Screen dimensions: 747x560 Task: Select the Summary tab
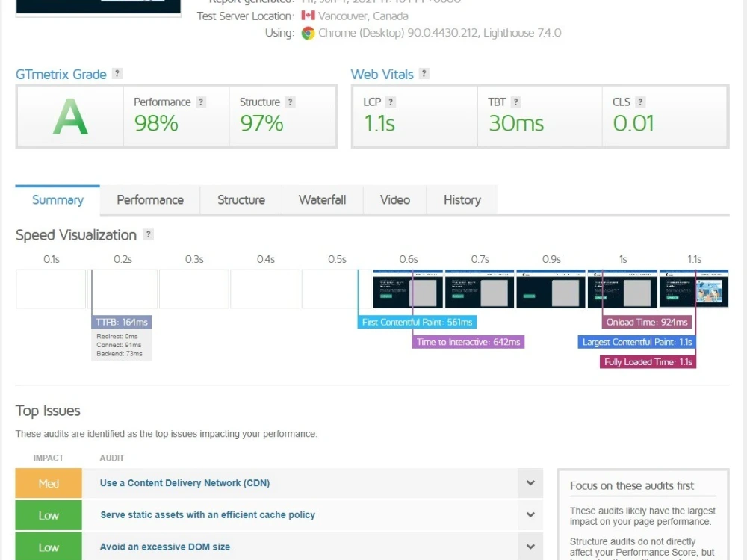click(x=58, y=200)
